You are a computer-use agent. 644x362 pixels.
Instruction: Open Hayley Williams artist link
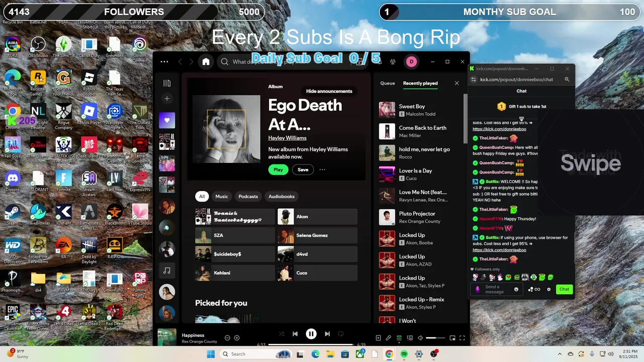(287, 138)
